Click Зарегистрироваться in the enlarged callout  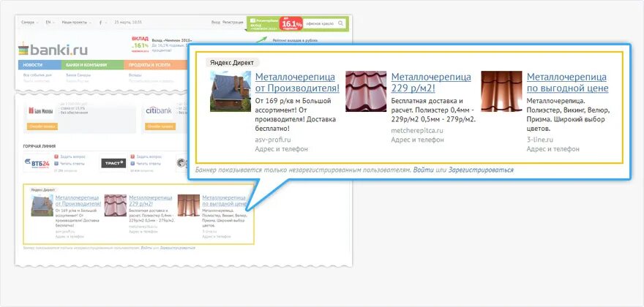[481, 170]
